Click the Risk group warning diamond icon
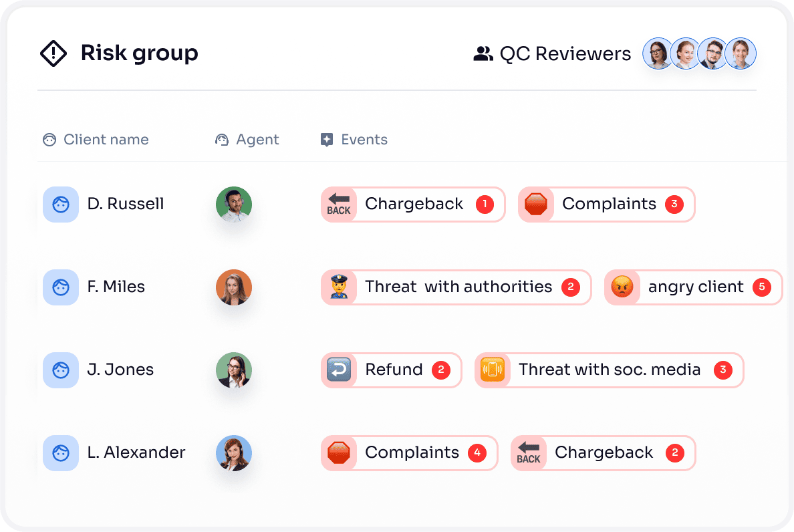Viewport: 794px width, 532px height. tap(53, 53)
